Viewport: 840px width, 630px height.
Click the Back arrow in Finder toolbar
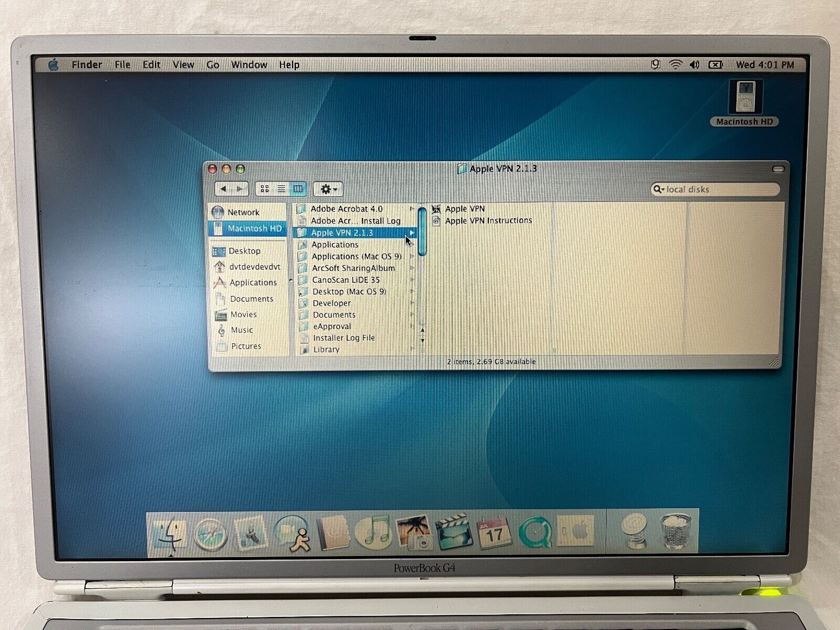click(224, 189)
